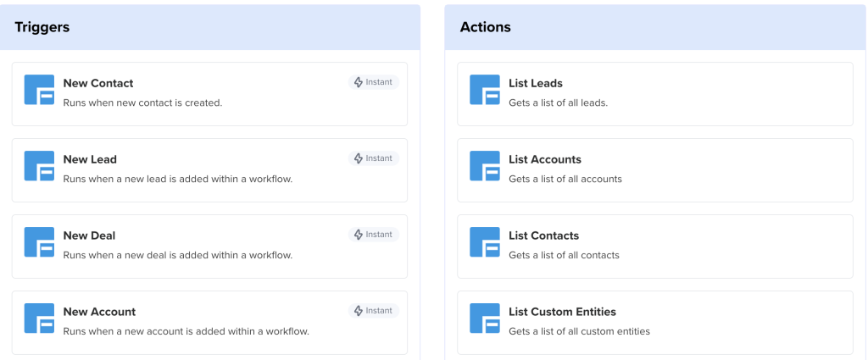868x360 pixels.
Task: Click the Instant badge on New Deal
Action: pyautogui.click(x=373, y=235)
